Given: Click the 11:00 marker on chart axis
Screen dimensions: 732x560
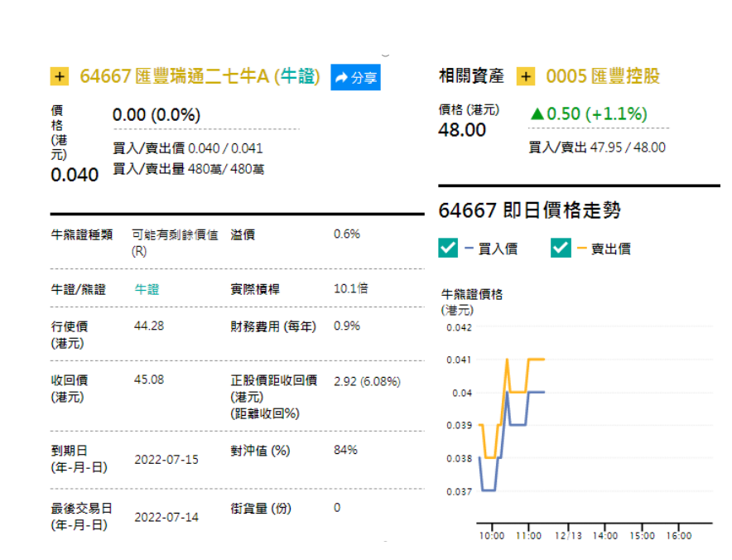Looking at the screenshot, I should coord(528,536).
